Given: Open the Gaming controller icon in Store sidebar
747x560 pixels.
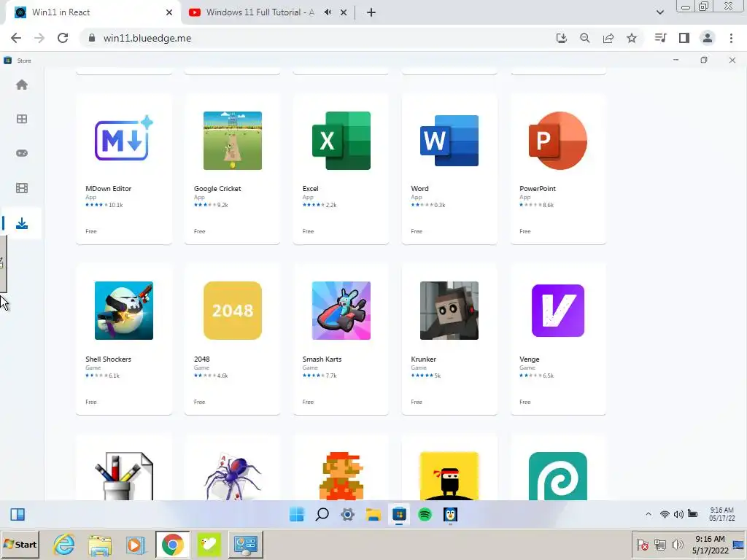Looking at the screenshot, I should [x=22, y=153].
